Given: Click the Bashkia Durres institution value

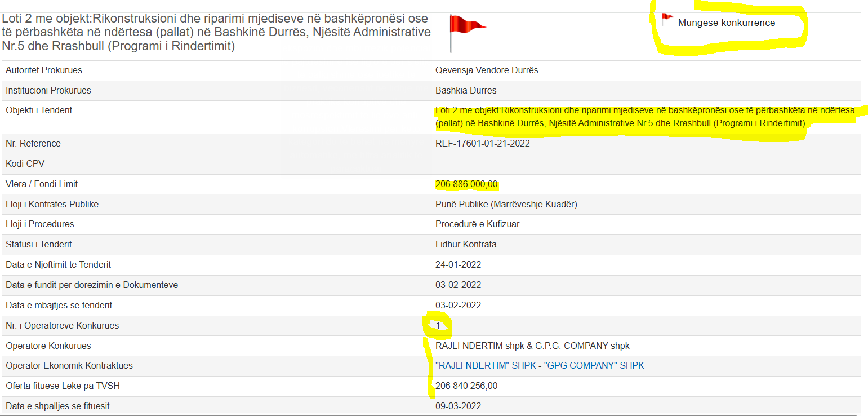Looking at the screenshot, I should tap(466, 91).
